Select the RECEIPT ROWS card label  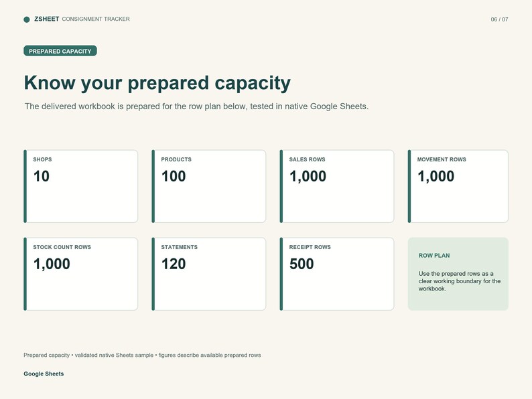[x=310, y=247]
